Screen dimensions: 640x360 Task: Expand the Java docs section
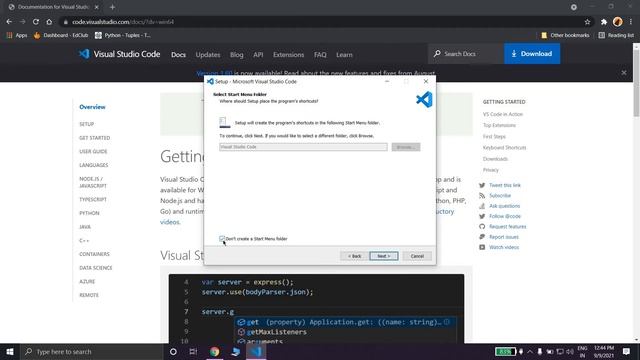pyautogui.click(x=85, y=227)
